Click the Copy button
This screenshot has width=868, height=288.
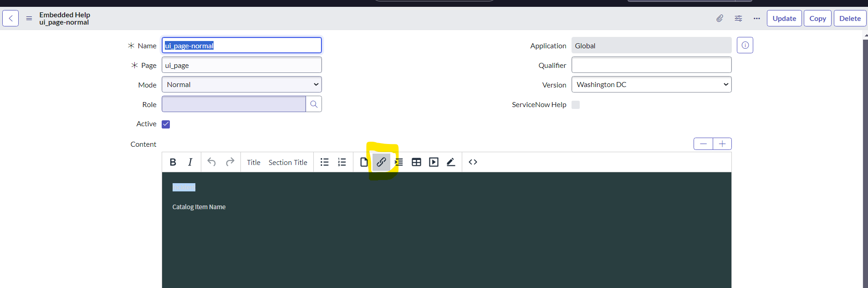[817, 18]
